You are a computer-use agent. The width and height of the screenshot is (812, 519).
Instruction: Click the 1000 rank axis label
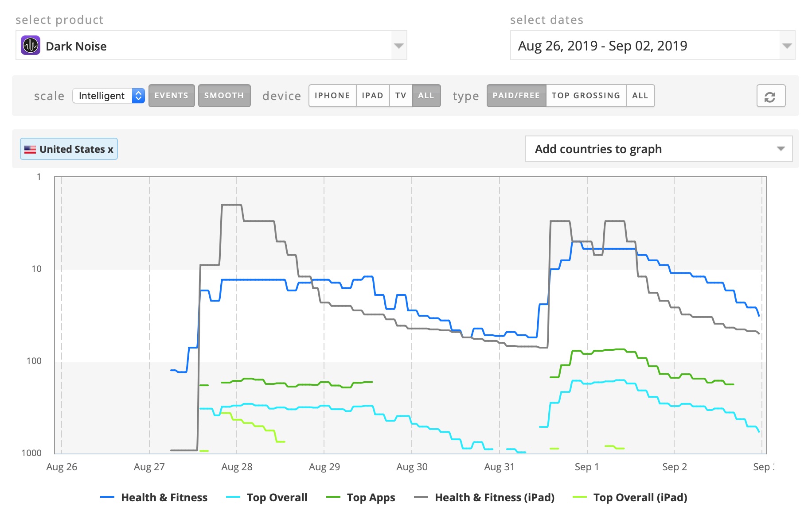tap(31, 453)
